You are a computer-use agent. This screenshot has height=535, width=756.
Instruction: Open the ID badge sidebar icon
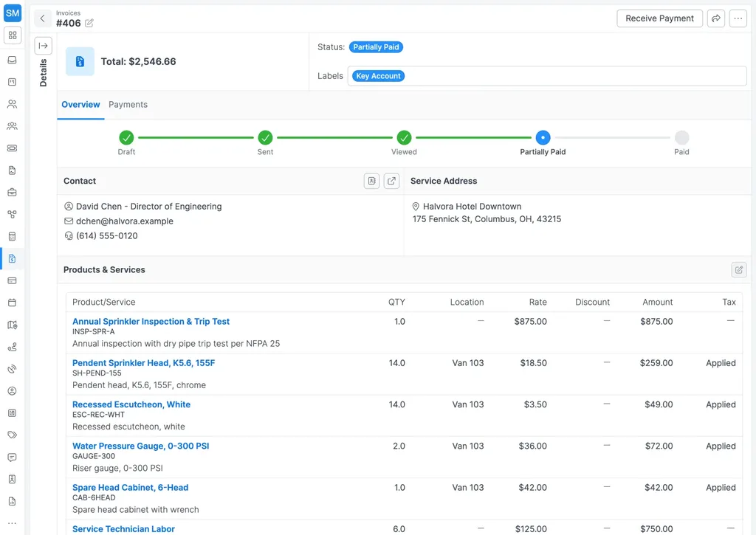(12, 479)
